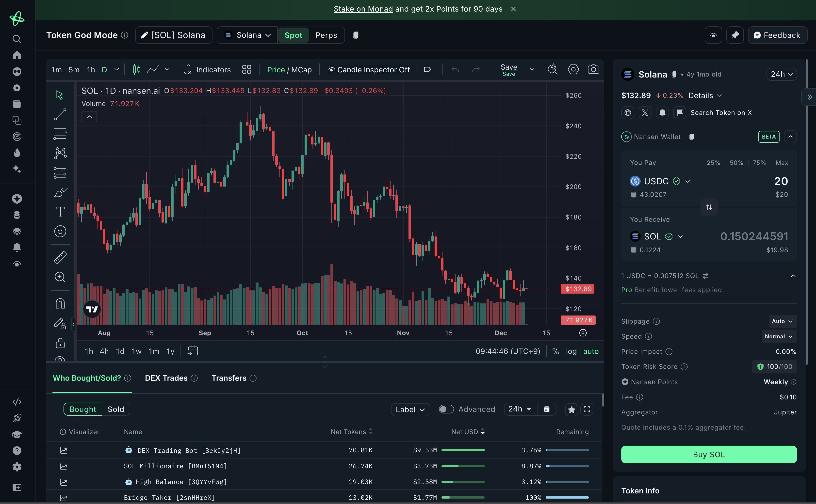Select the text annotation tool
The image size is (816, 504).
(60, 212)
